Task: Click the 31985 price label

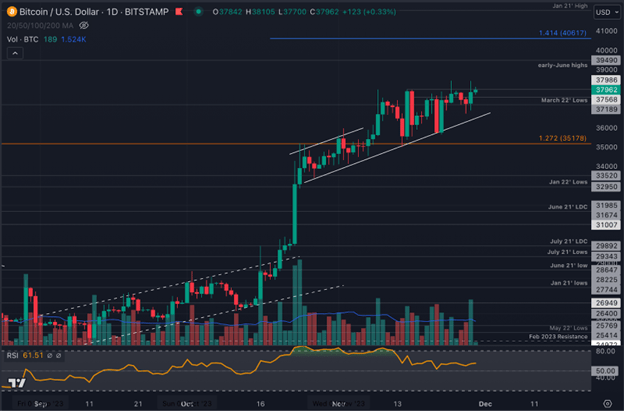Action: (x=606, y=205)
